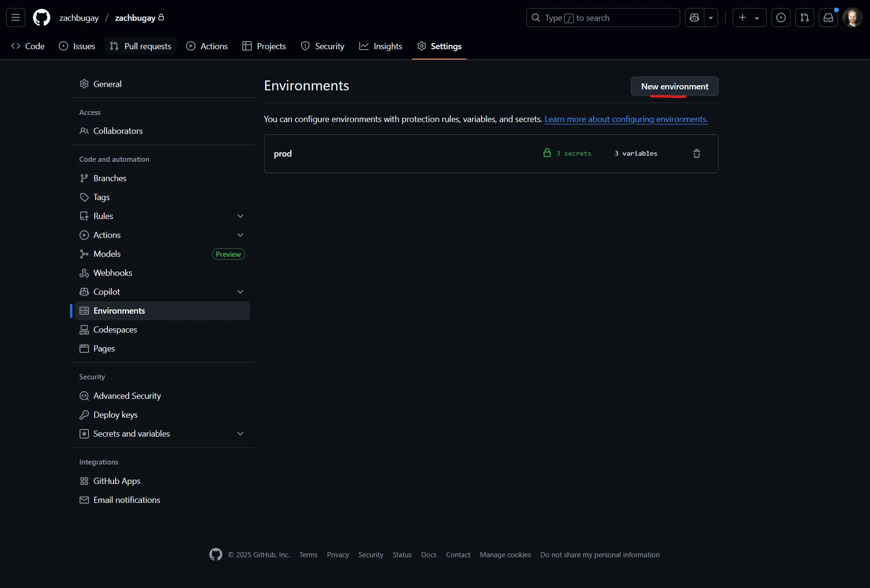Viewport: 870px width, 588px height.
Task: Open the hamburger menu icon
Action: click(x=15, y=18)
